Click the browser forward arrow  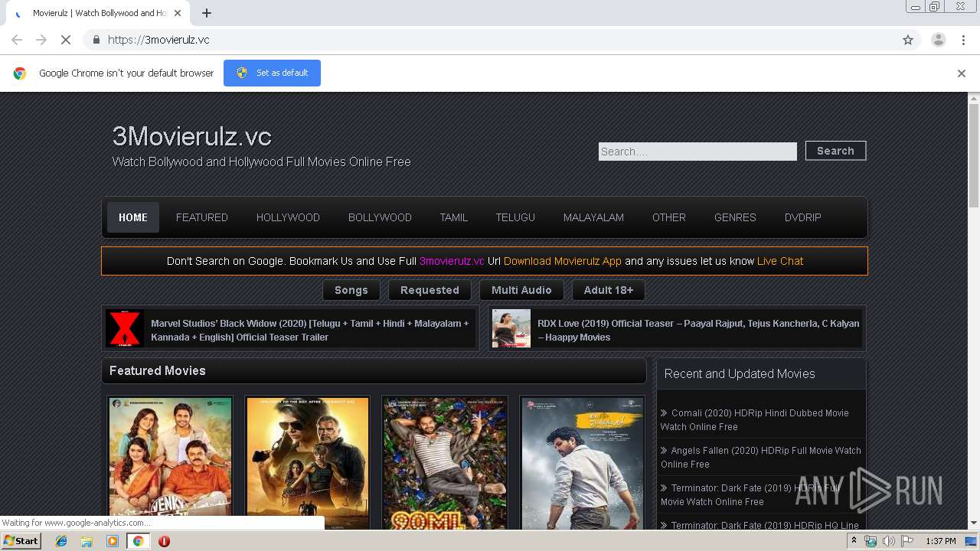coord(41,40)
